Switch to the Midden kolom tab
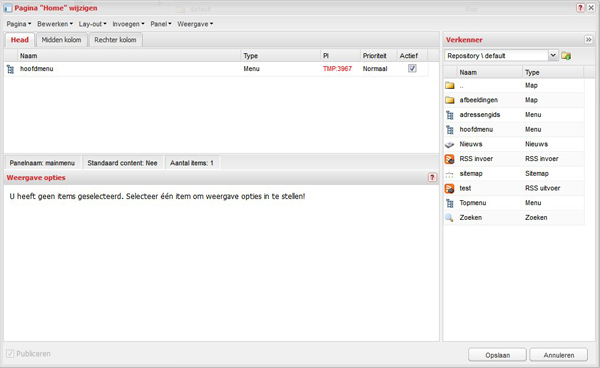 [x=61, y=40]
